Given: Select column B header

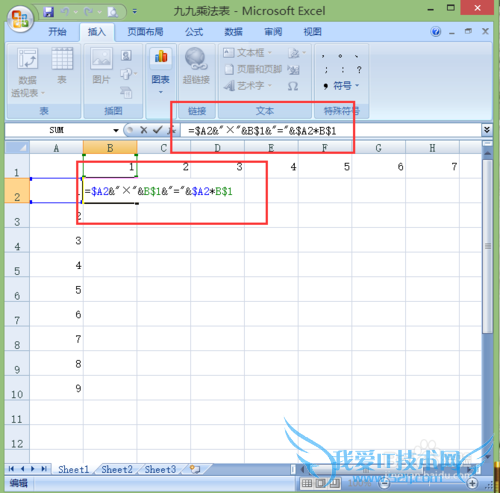Looking at the screenshot, I should (110, 147).
